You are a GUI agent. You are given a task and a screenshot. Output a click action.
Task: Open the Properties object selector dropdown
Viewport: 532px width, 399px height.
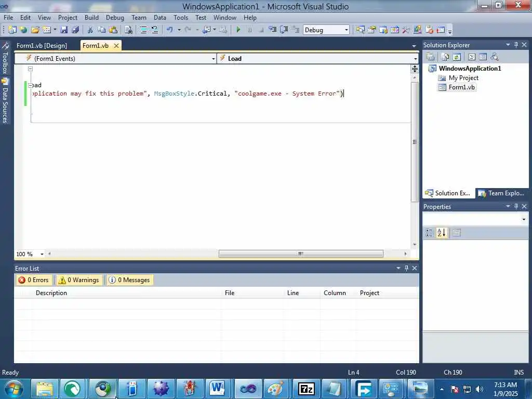coord(524,219)
